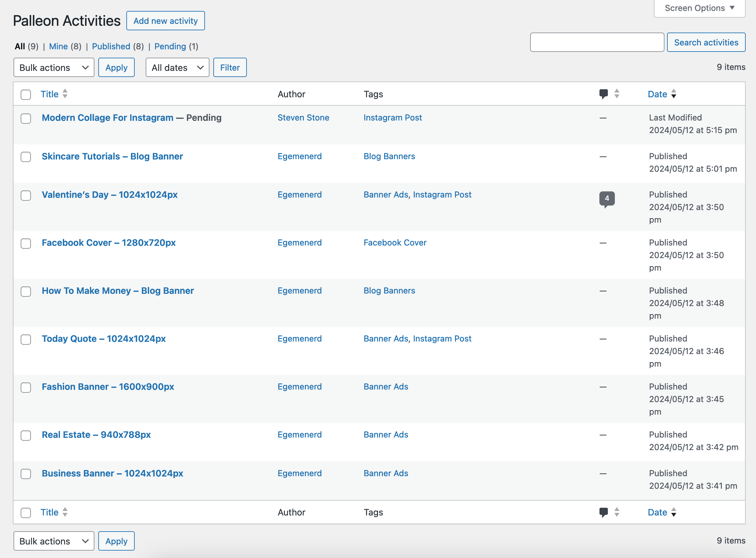756x558 pixels.
Task: Open the Bulk actions dropdown at bottom
Action: 53,541
